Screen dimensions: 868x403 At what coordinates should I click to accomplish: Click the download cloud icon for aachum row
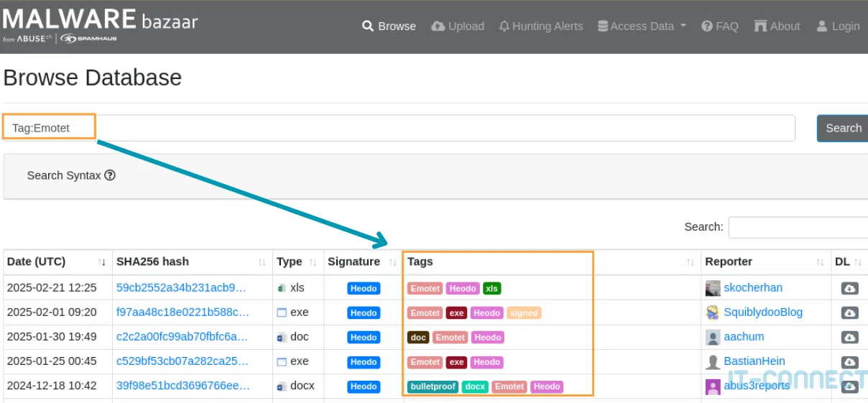pos(849,338)
